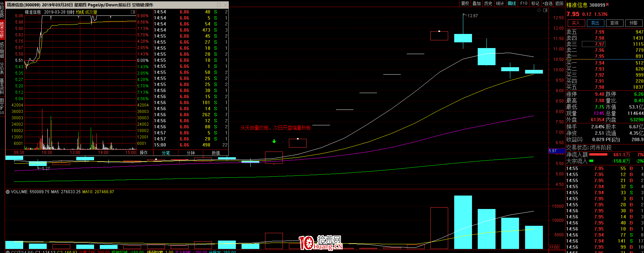
Task: Click the stock name 精准信息 in quote panel
Action: (x=577, y=5)
